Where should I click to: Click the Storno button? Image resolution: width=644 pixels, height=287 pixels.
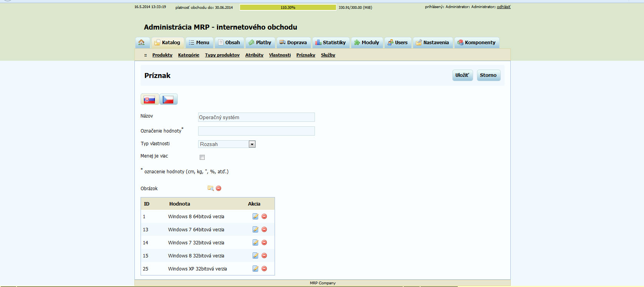click(488, 75)
